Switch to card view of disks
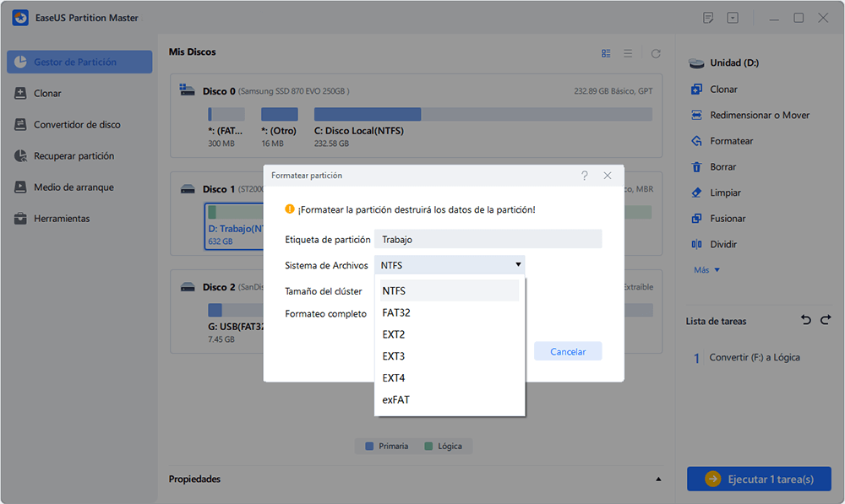The image size is (845, 504). (606, 53)
